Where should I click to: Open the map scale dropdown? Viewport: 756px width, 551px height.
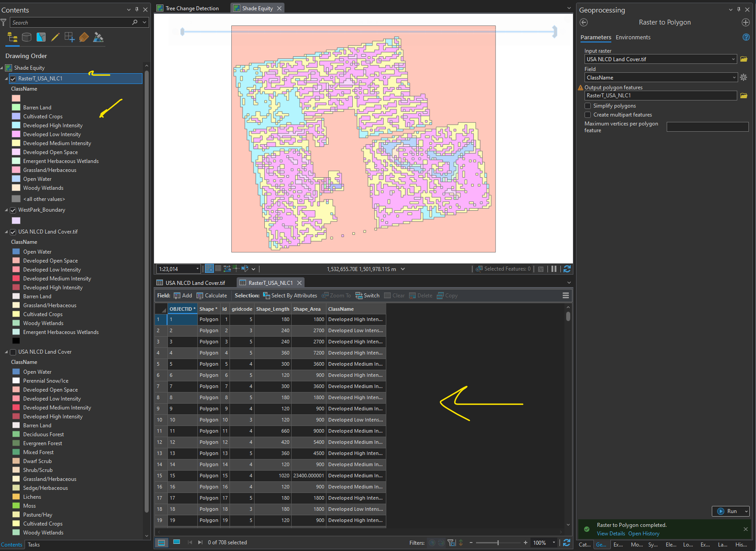click(x=196, y=269)
